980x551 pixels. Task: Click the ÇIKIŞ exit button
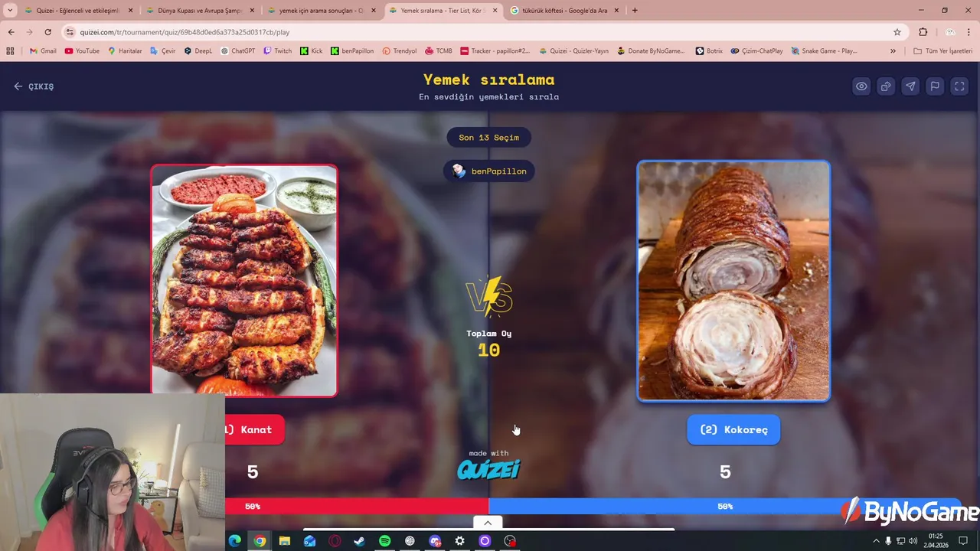click(34, 86)
